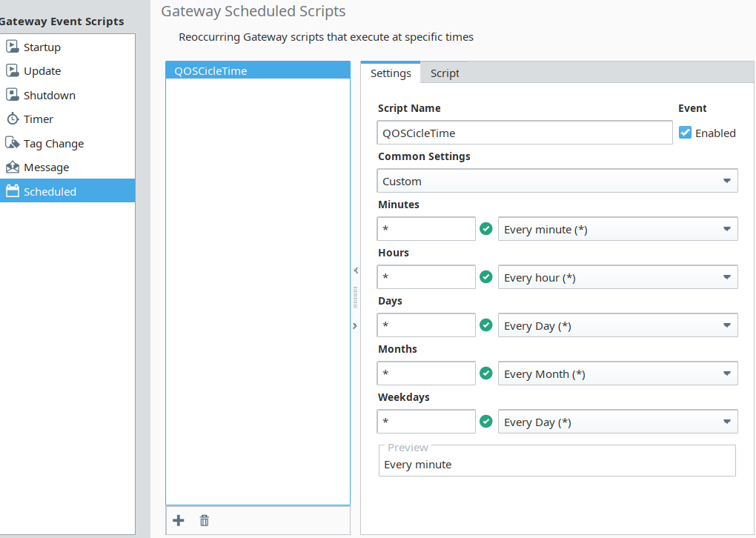Click the Timer clock icon

click(12, 119)
